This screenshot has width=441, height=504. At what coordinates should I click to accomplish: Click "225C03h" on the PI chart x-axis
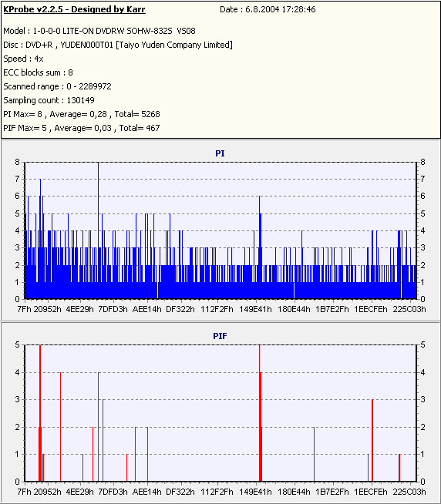[x=409, y=309]
